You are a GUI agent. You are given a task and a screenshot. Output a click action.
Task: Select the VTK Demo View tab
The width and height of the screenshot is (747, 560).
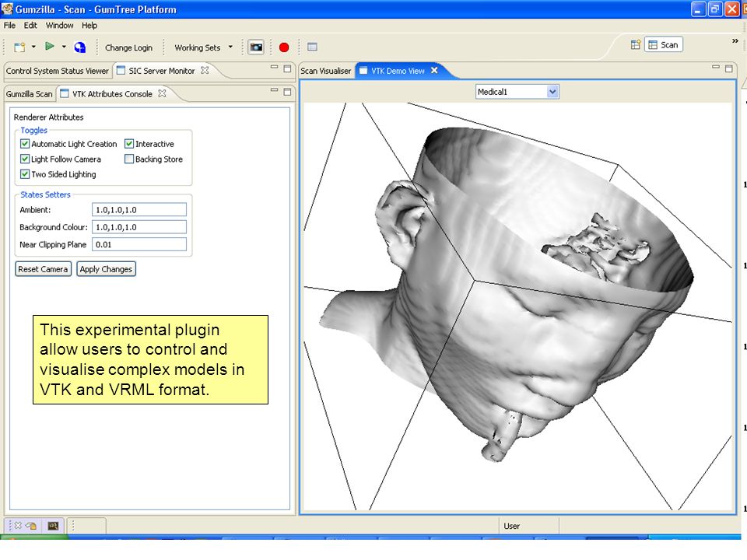(x=398, y=71)
